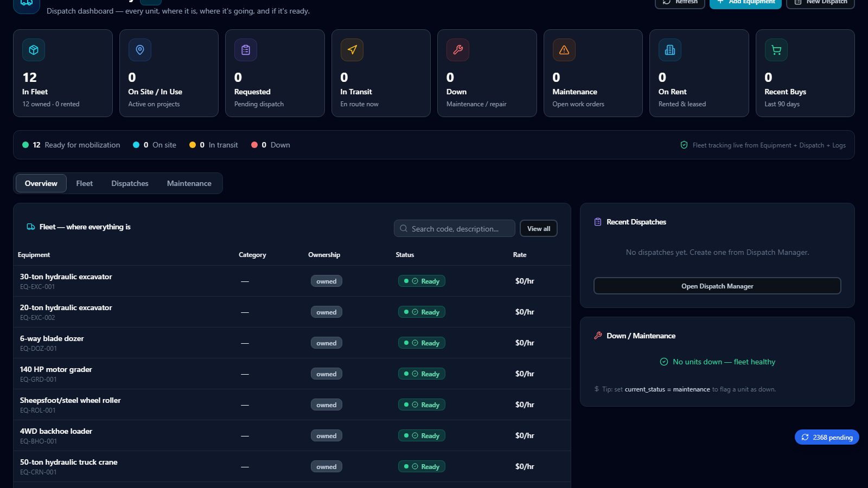Click the clipboard icon on the Requested card
Screen dimensions: 868x488
coord(246,50)
